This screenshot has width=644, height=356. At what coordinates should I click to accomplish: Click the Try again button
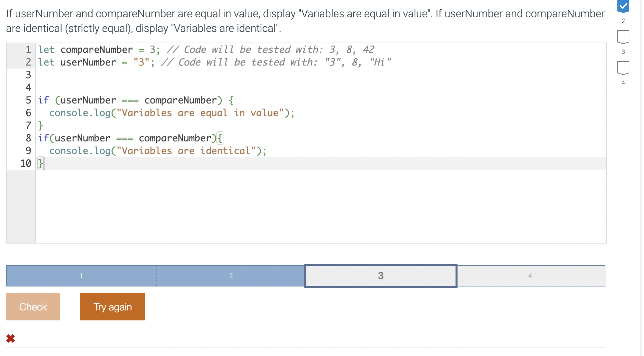pos(113,306)
